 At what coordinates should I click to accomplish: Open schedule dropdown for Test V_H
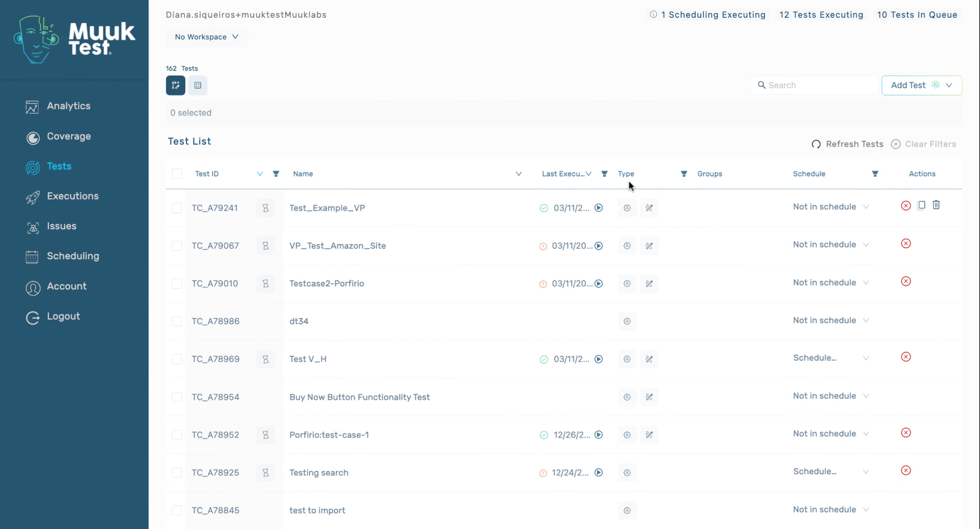coord(830,358)
